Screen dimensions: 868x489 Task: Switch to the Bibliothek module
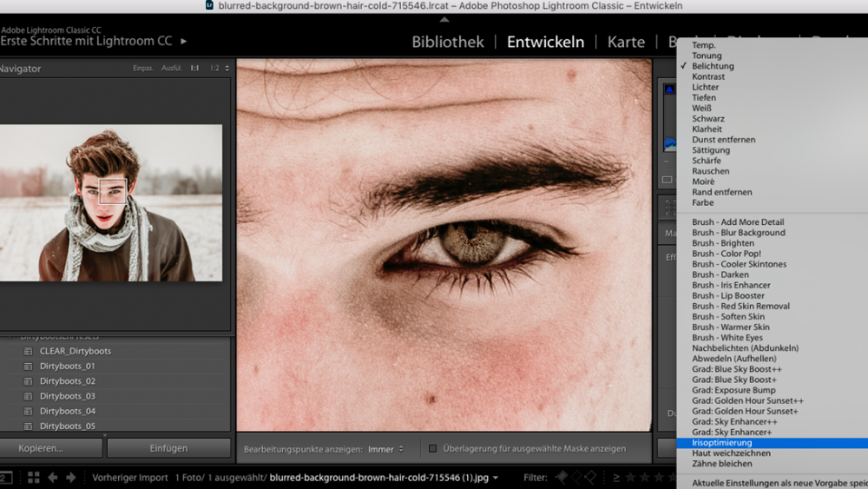[447, 42]
